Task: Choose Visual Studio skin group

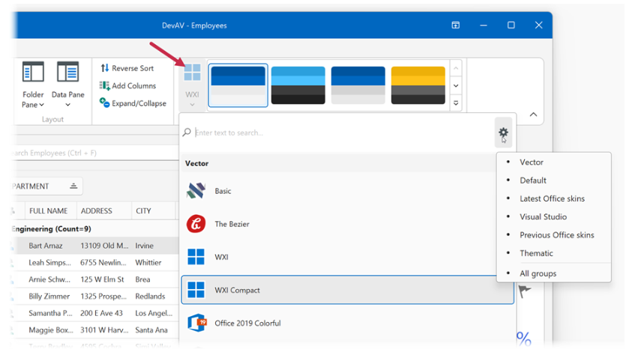Action: click(554, 217)
